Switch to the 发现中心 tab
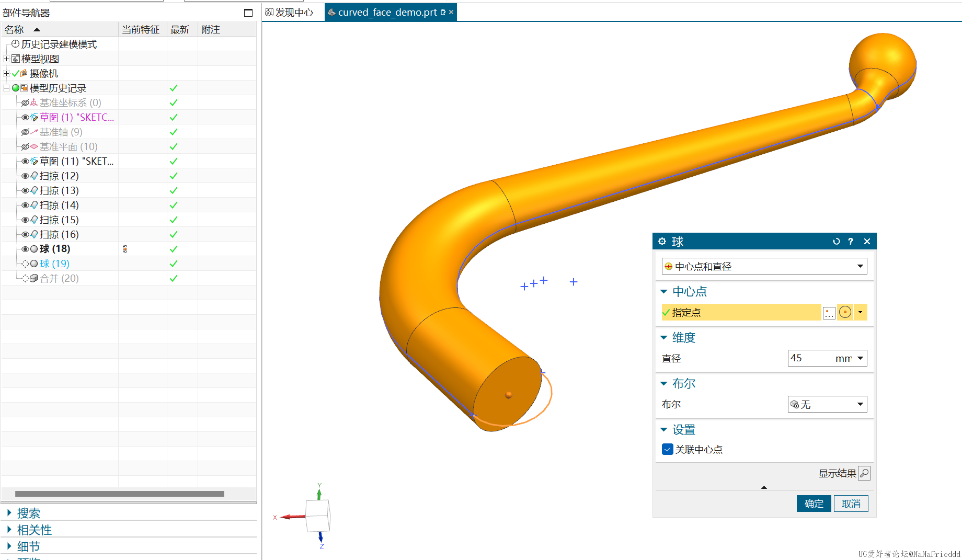Image resolution: width=962 pixels, height=560 pixels. pos(289,12)
